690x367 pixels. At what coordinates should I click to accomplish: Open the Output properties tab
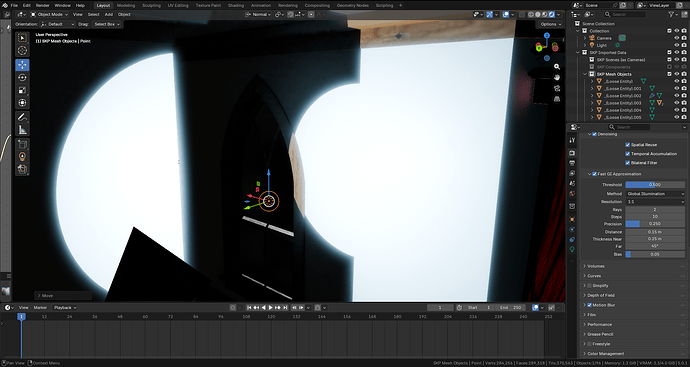(x=572, y=163)
